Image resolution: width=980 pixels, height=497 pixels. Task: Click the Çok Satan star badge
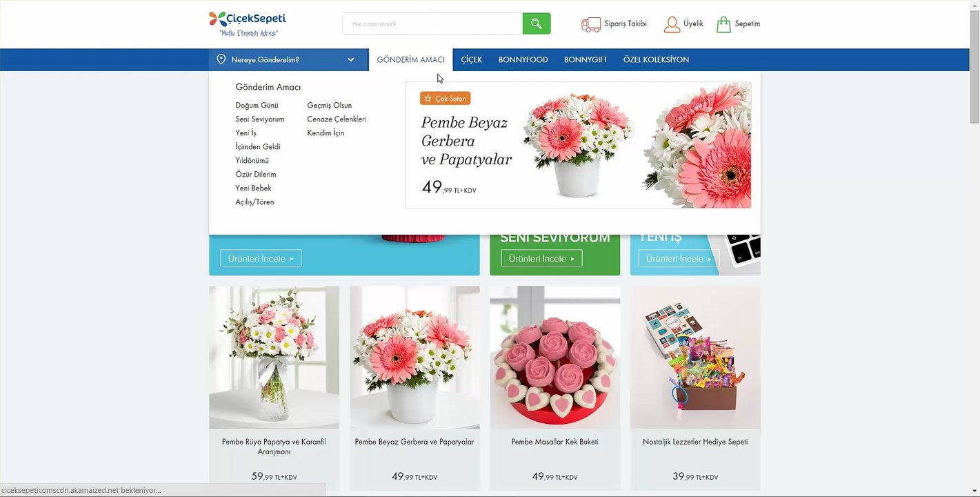click(x=445, y=98)
